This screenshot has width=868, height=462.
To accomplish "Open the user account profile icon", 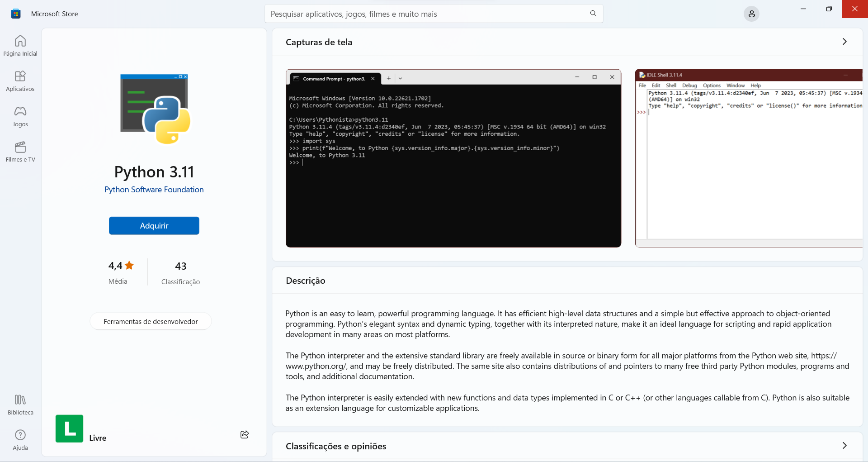I will 751,14.
